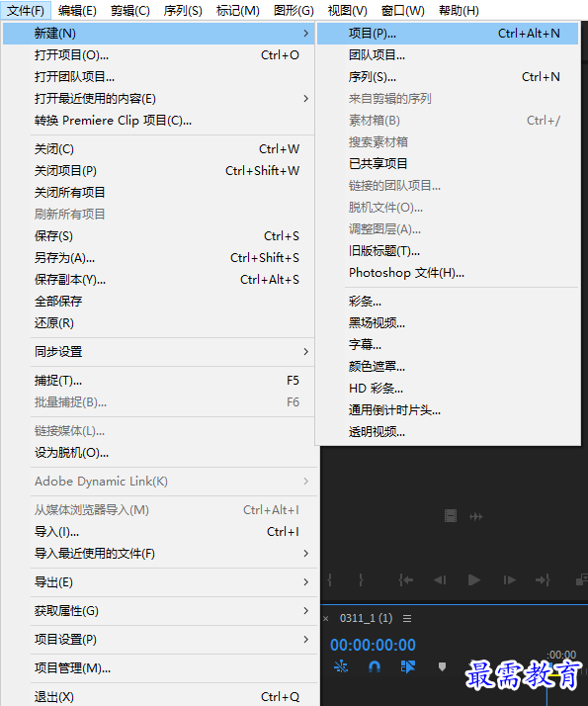Select 旧版标题(T)... in the submenu
The image size is (588, 706).
448,250
